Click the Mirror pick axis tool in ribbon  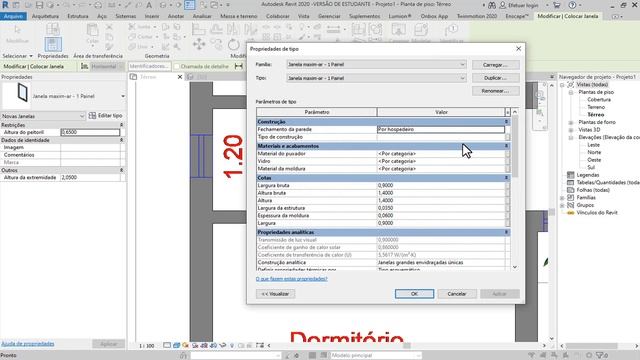tap(233, 29)
